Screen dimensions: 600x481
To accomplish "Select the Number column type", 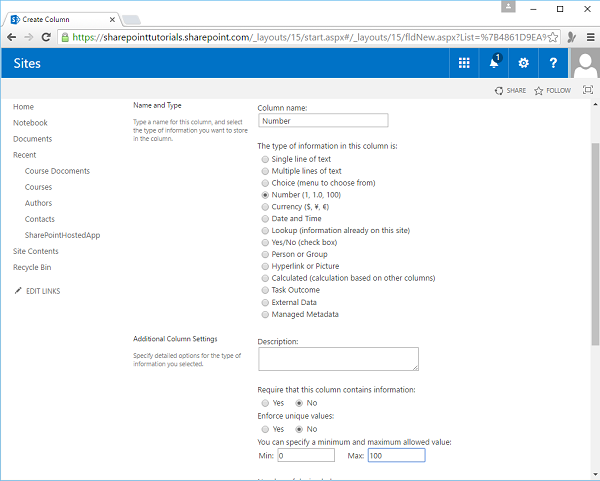I will tap(265, 195).
